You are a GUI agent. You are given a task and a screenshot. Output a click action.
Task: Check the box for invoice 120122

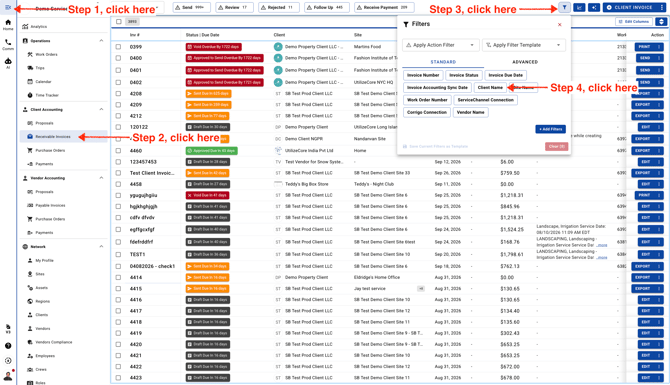(x=118, y=127)
